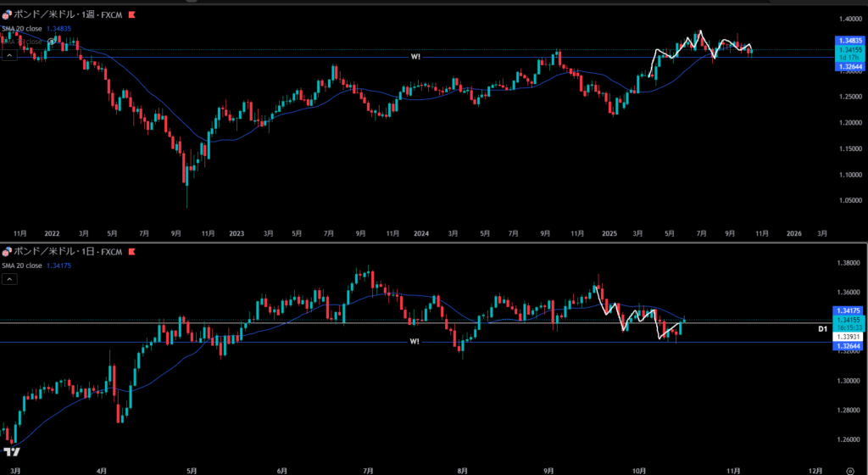Collapse the daily chart indicator legend
Image resolution: width=868 pixels, height=475 pixels.
coord(8,280)
